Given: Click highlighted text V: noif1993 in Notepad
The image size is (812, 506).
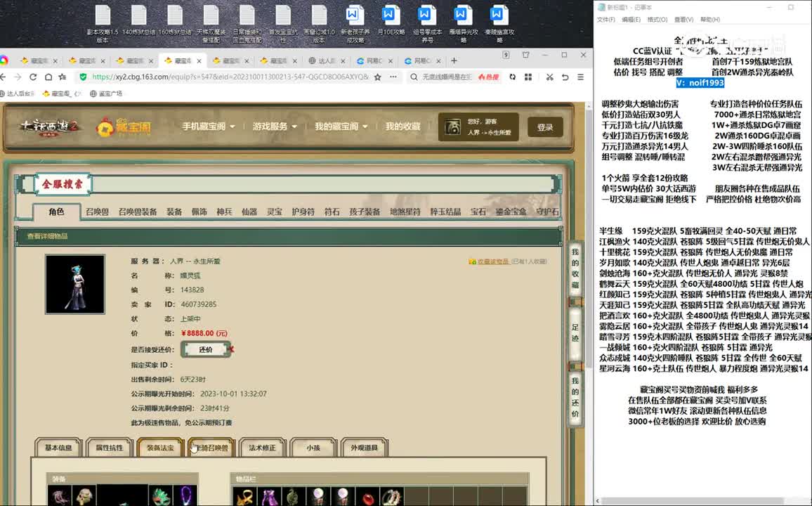Looking at the screenshot, I should [700, 83].
